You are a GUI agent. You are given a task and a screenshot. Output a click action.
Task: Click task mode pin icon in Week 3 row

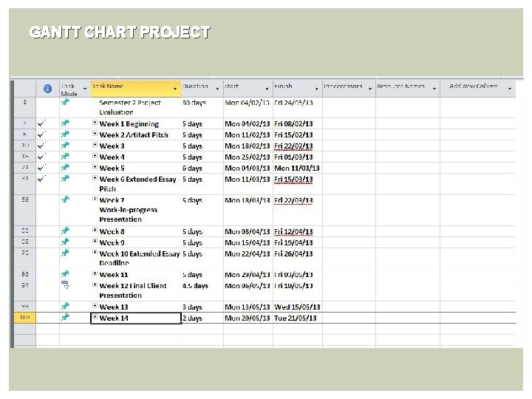pyautogui.click(x=65, y=146)
